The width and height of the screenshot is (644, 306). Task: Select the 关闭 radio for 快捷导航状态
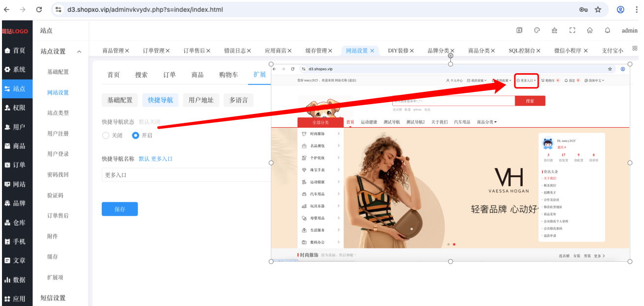tap(106, 136)
